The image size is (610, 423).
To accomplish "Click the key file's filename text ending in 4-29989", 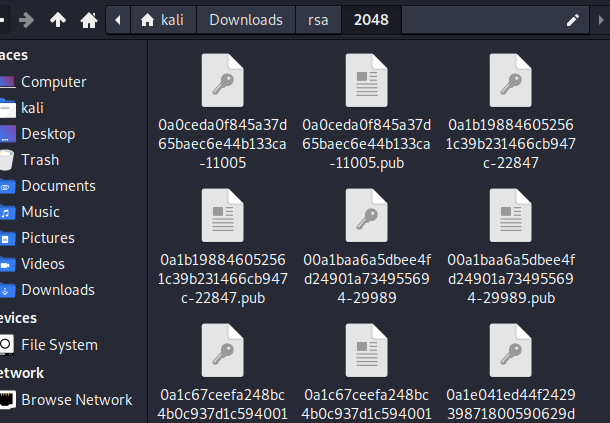I will (367, 279).
